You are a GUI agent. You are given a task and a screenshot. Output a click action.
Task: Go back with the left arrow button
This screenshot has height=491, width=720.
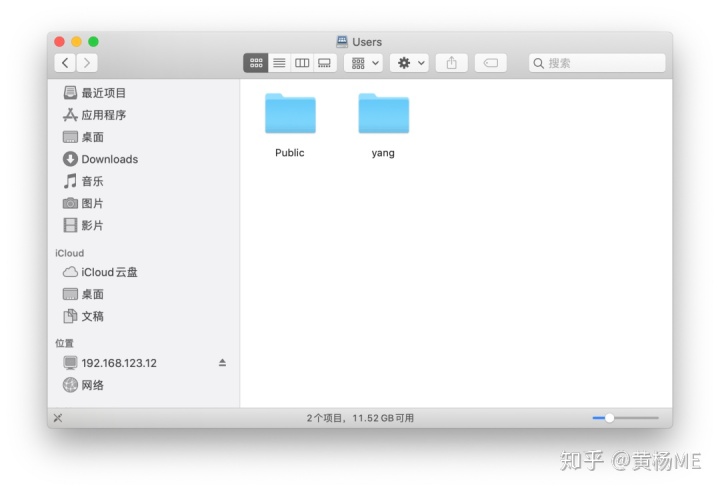[x=65, y=63]
